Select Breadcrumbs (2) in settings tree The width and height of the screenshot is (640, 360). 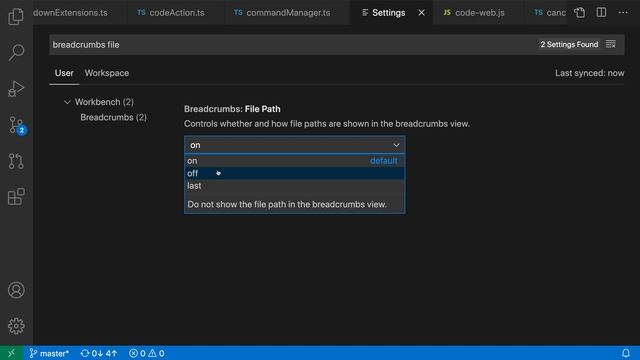pos(113,118)
